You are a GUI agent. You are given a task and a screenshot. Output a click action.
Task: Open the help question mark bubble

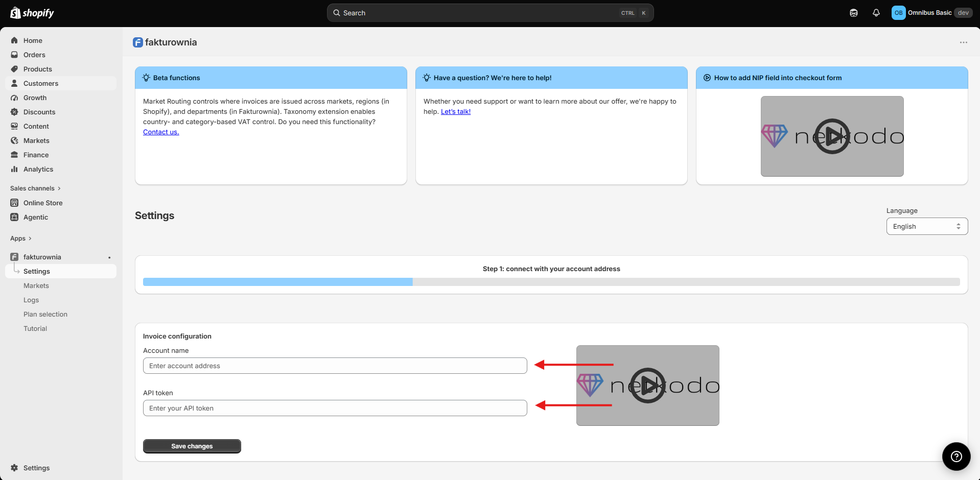click(956, 457)
